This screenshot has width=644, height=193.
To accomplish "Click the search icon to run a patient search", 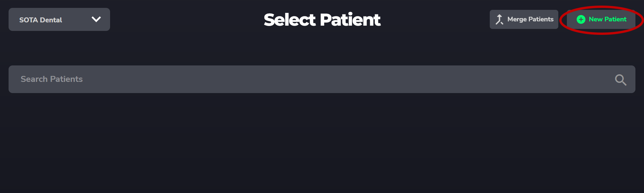I will [x=621, y=79].
